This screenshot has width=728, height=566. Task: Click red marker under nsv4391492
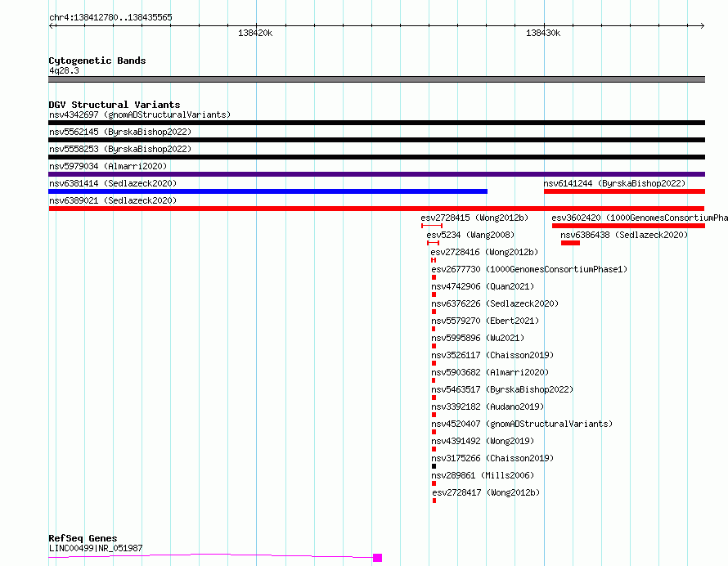point(434,449)
